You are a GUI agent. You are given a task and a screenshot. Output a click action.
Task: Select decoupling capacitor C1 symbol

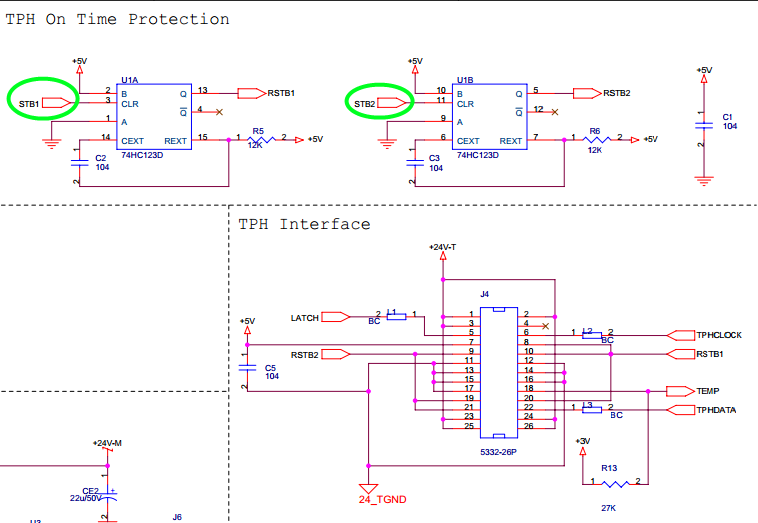pos(704,125)
